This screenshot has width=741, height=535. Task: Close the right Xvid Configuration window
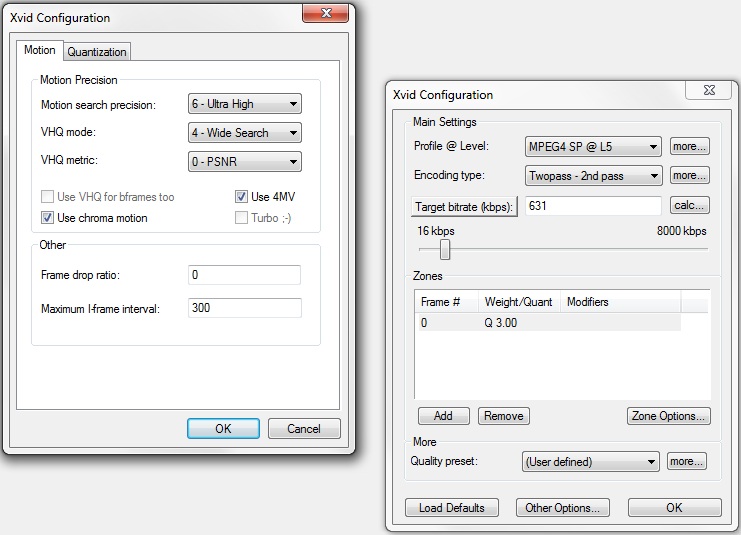[709, 90]
